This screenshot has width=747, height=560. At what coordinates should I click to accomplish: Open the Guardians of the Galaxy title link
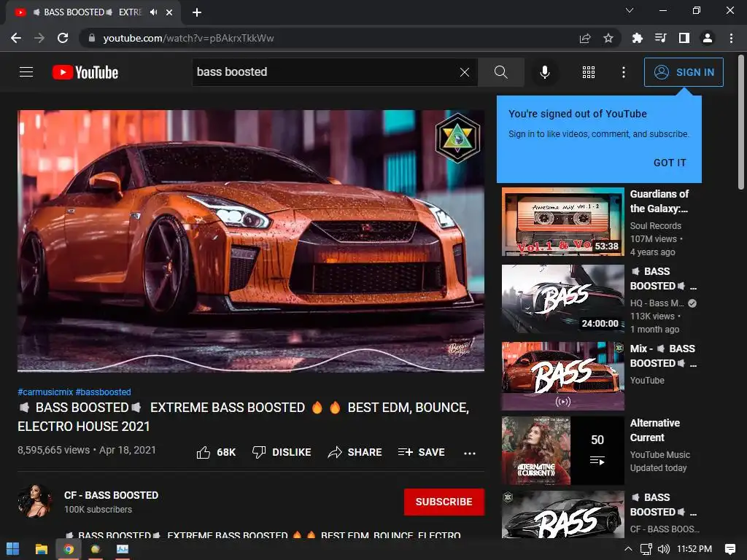(x=659, y=201)
